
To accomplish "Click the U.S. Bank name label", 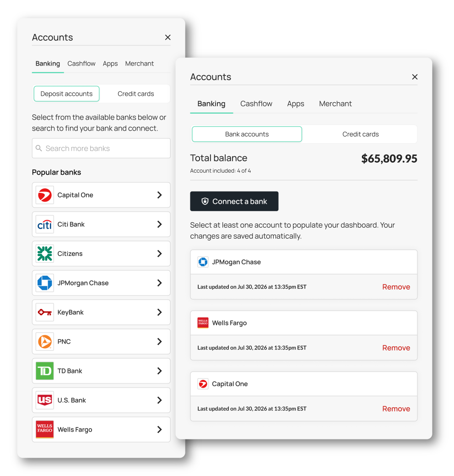I will click(71, 400).
